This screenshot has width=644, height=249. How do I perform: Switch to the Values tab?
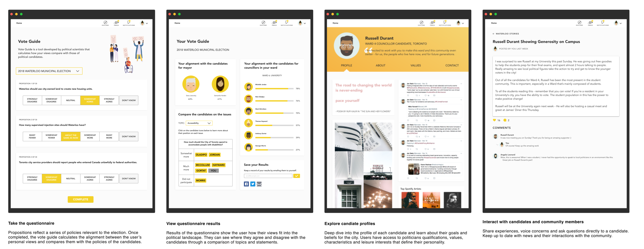pos(416,65)
